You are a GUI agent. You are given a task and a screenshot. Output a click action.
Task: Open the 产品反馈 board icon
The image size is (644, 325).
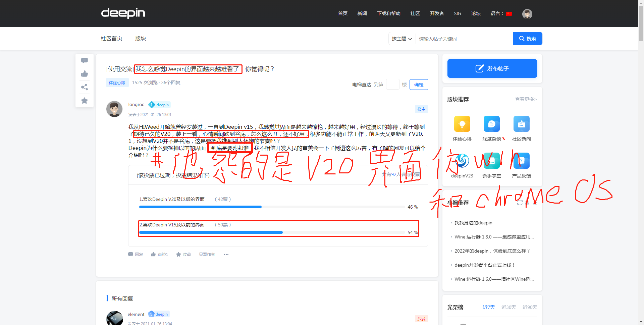click(522, 161)
